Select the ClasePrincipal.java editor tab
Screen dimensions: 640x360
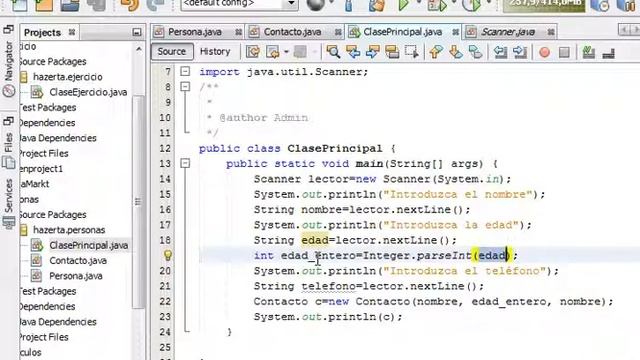(x=402, y=32)
